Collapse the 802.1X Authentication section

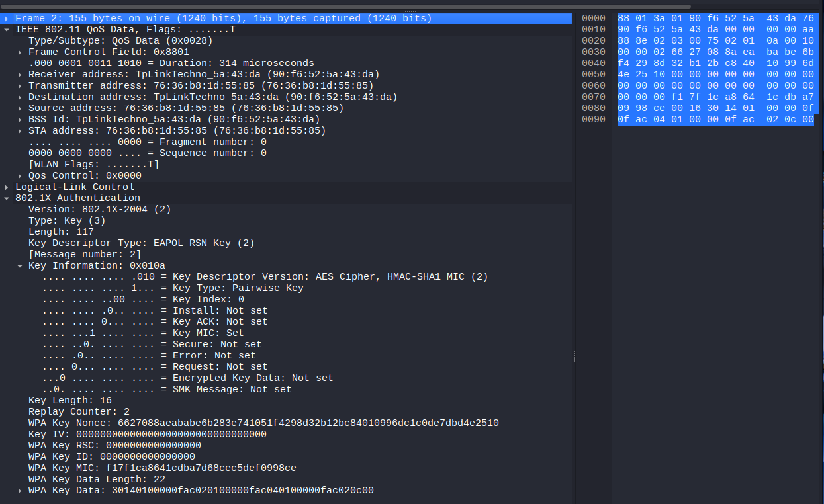(x=7, y=198)
